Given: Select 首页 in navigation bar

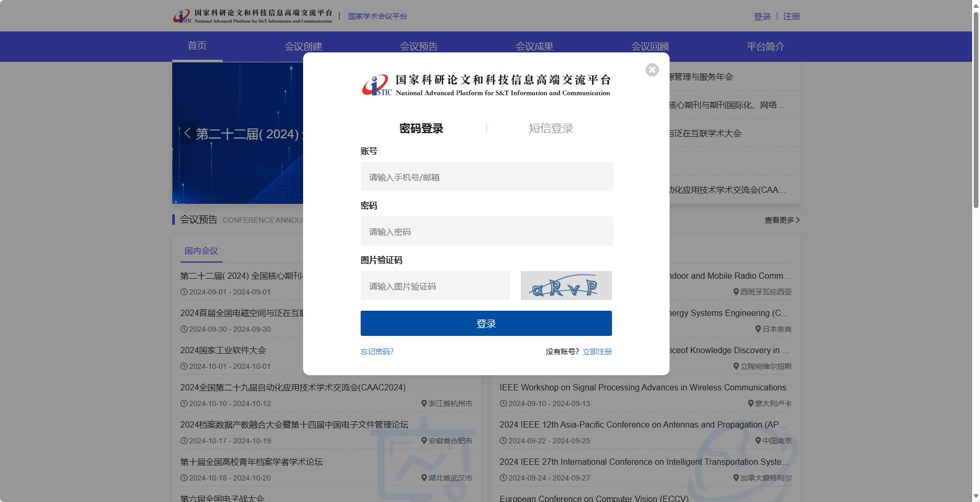Looking at the screenshot, I should coord(197,46).
